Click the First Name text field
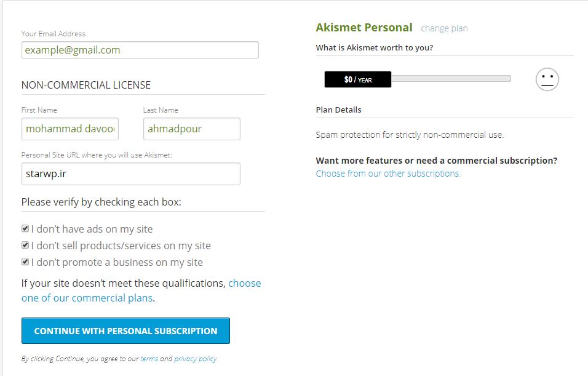Screen dimensions: 588x376 70,129
